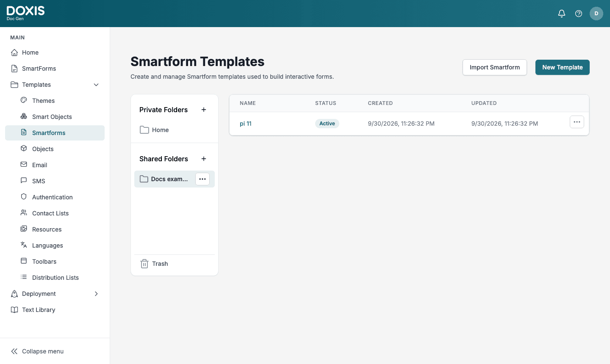This screenshot has height=364, width=610.
Task: Click the DOXIS Doc Gen logo
Action: 26,13
